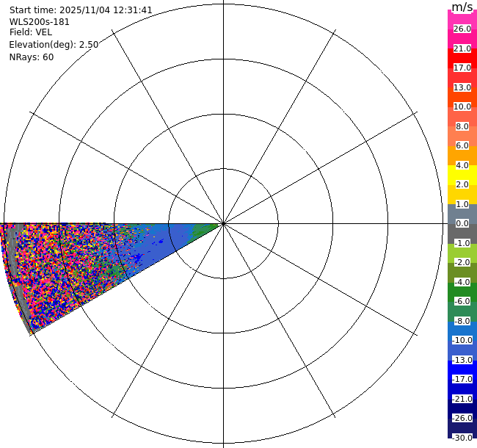Click the 13.0 colorbar tick label
The width and height of the screenshot is (477, 448).
(x=462, y=87)
